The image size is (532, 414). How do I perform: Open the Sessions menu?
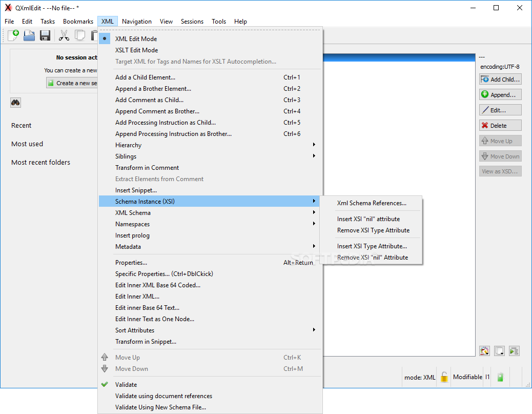pyautogui.click(x=192, y=22)
